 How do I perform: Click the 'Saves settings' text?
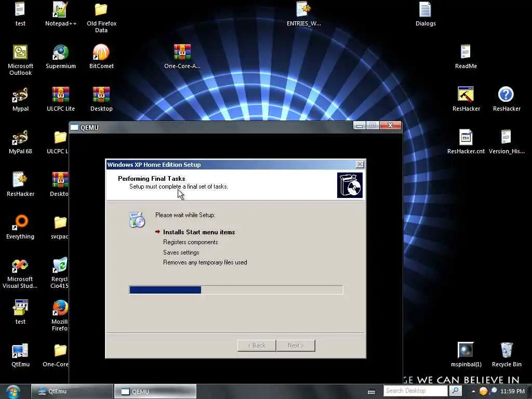181,252
